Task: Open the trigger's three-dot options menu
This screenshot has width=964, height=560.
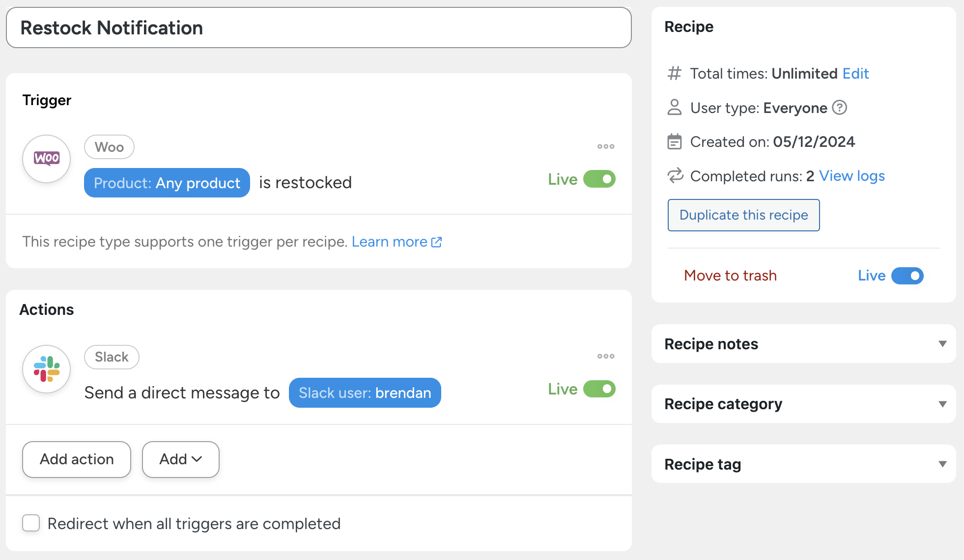Action: (x=606, y=146)
